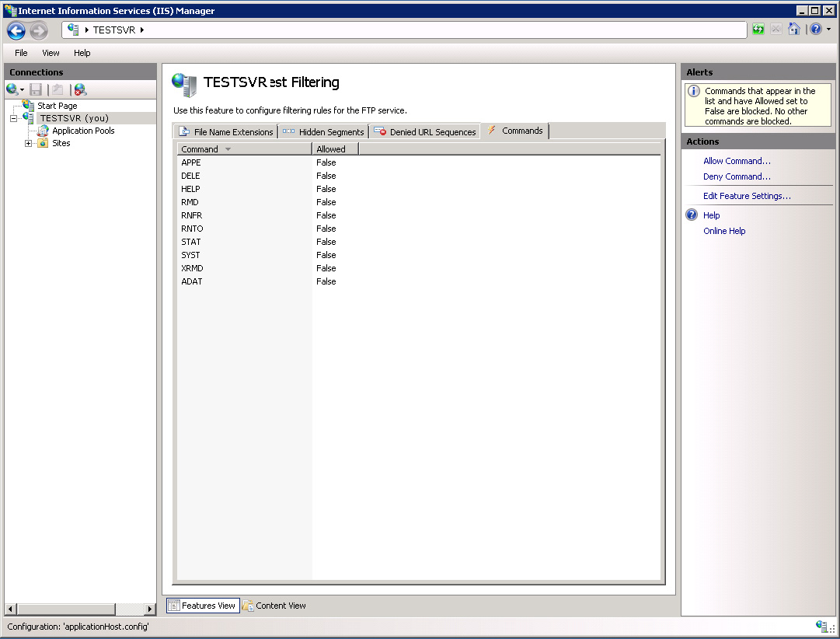Switch to File Name Extensions tab
Image resolution: width=840 pixels, height=639 pixels.
(225, 132)
